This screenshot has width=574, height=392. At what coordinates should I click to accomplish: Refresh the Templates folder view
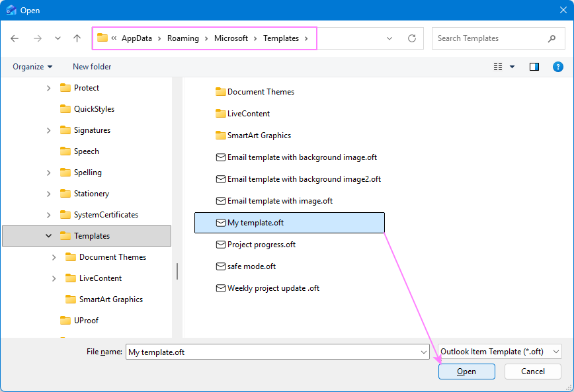tap(411, 38)
